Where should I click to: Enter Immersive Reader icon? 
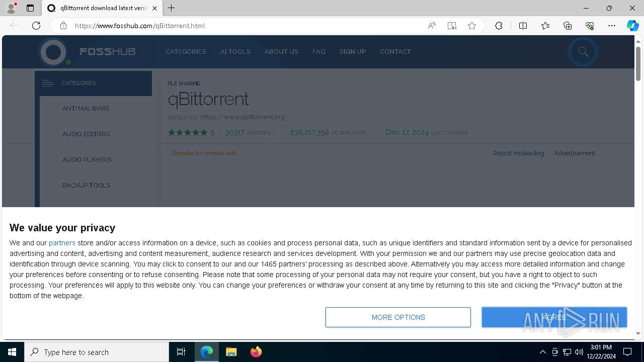click(452, 26)
